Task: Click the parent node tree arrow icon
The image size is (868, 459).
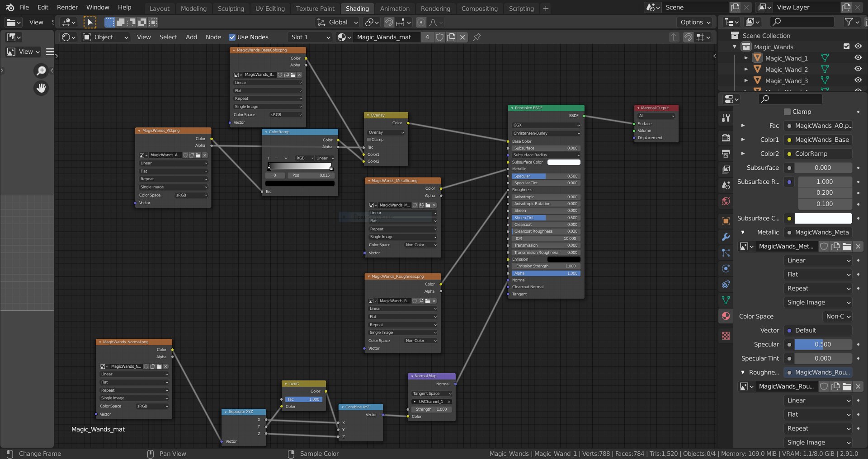Action: 674,37
